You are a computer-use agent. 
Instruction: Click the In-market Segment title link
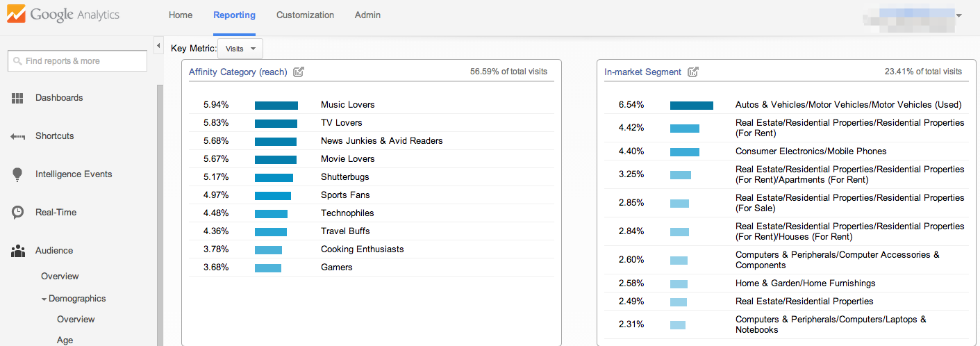click(x=641, y=72)
